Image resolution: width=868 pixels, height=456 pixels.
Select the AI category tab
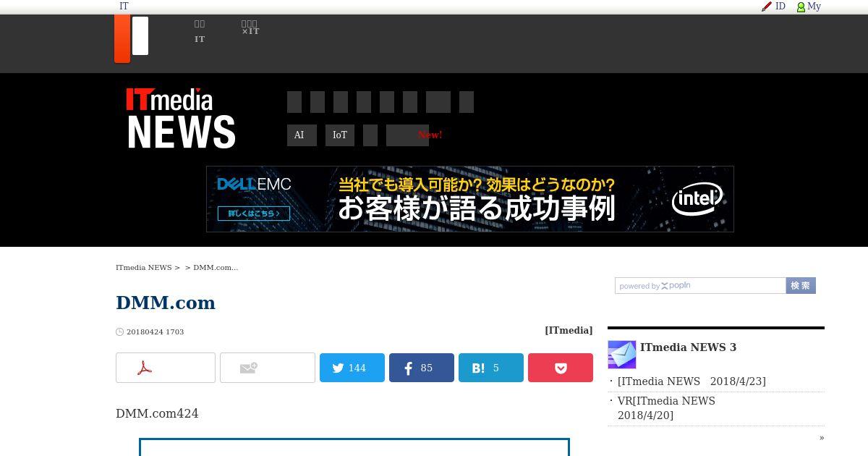(x=302, y=135)
